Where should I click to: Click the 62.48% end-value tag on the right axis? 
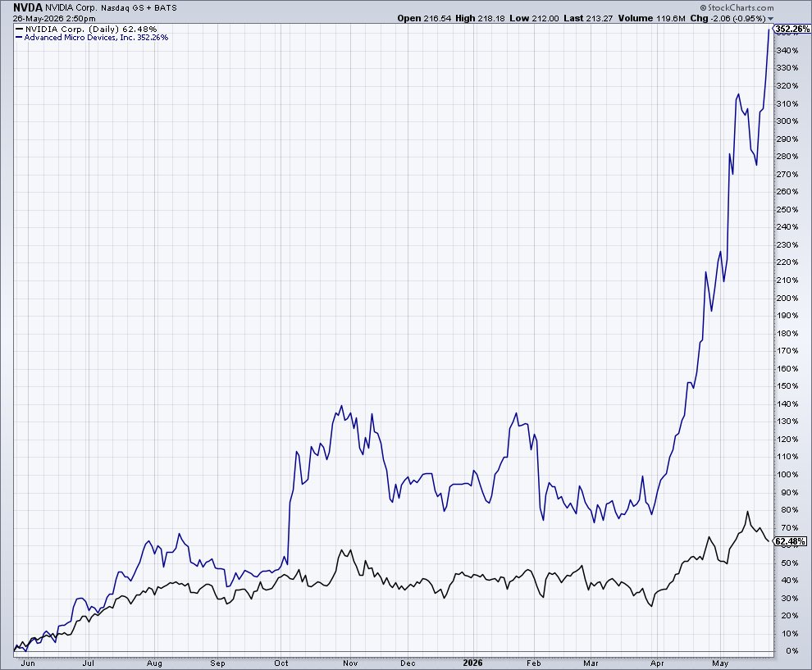(790, 541)
